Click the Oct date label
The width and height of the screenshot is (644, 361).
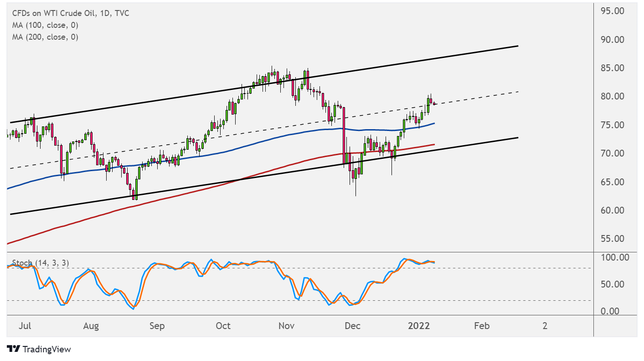pyautogui.click(x=223, y=326)
